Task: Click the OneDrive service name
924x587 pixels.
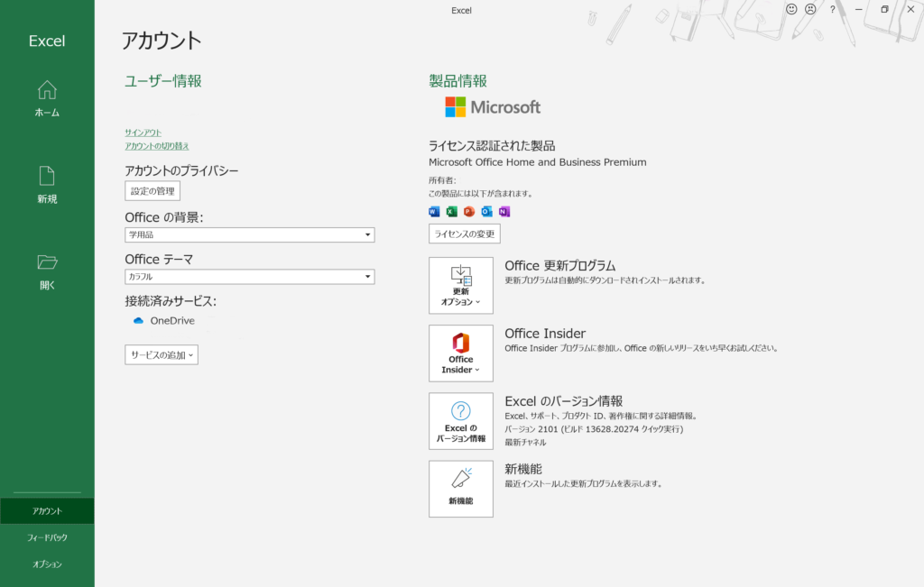Action: point(172,321)
